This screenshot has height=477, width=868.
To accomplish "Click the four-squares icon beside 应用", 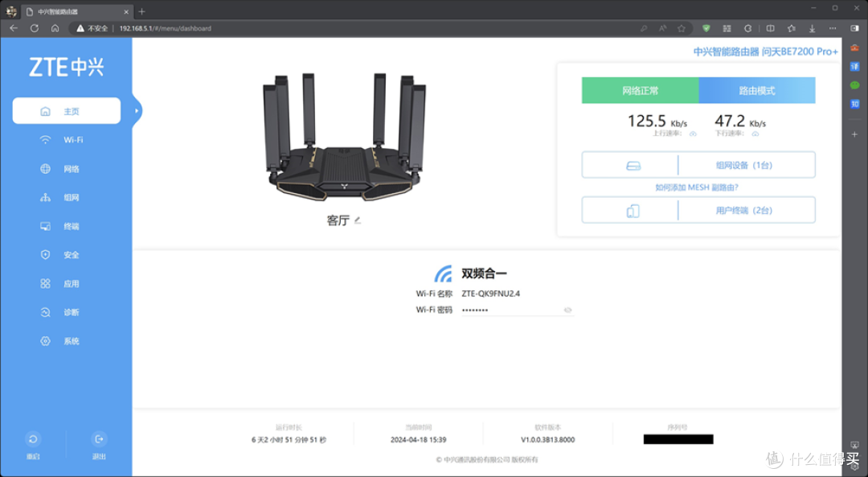I will click(x=45, y=284).
